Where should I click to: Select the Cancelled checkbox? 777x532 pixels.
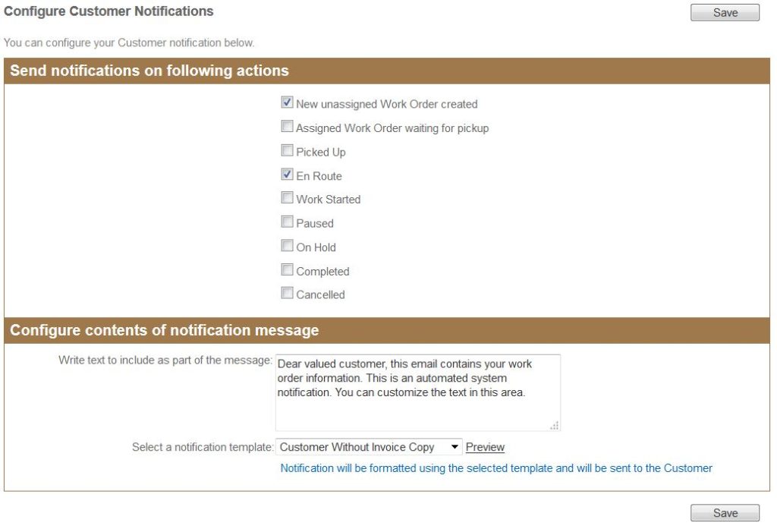point(287,294)
